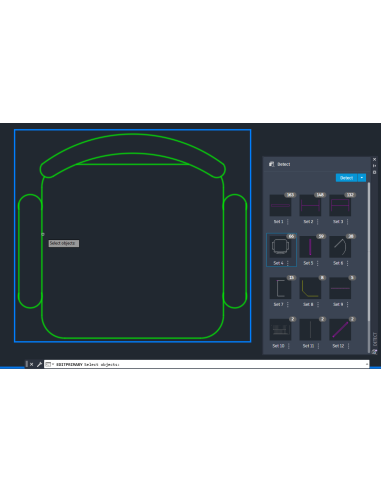Open the Set 3 more-options menu

pos(348,222)
